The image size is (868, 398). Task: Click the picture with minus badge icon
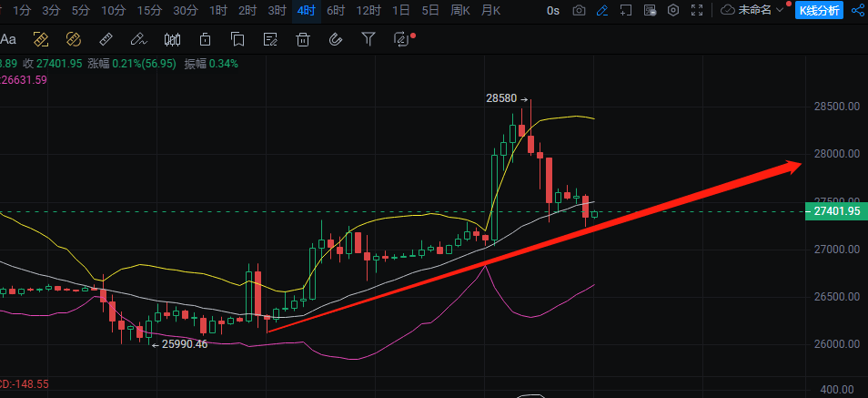(650, 10)
